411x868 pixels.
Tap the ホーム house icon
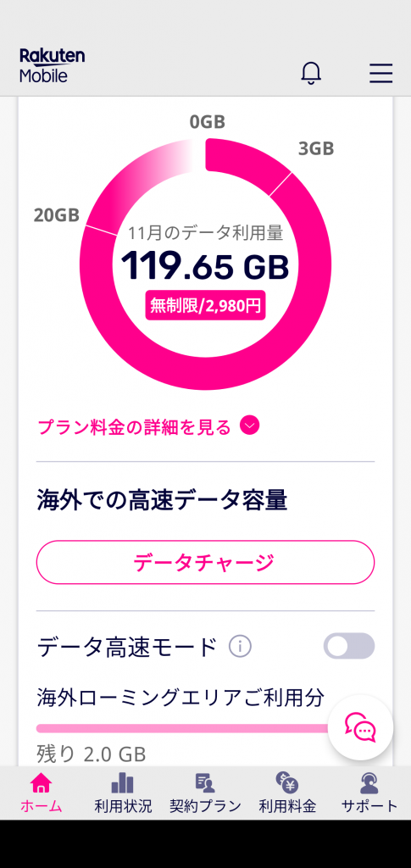41,783
